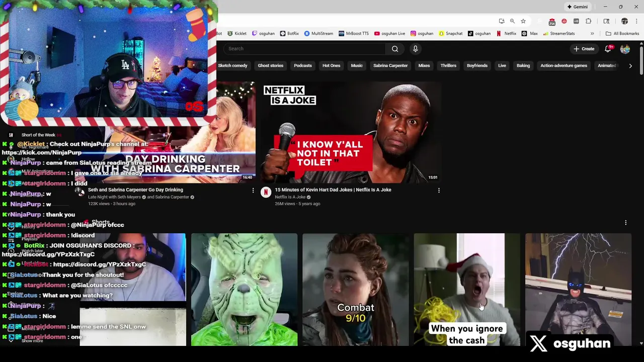Open options menu for Kevin Hart video

point(439,191)
